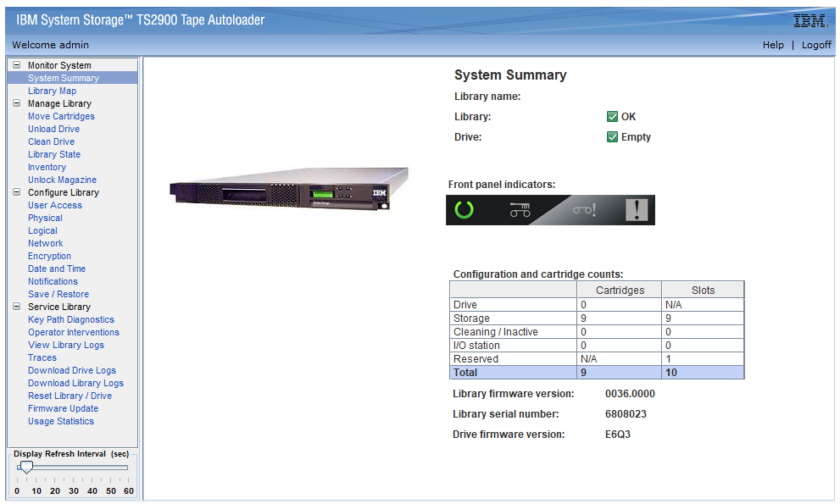Screen dimensions: 840x504
Task: Open User Access settings
Action: (54, 205)
